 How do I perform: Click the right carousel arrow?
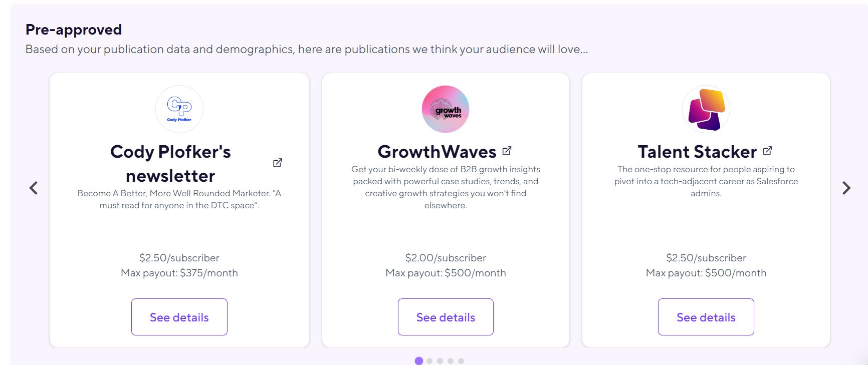click(x=847, y=187)
